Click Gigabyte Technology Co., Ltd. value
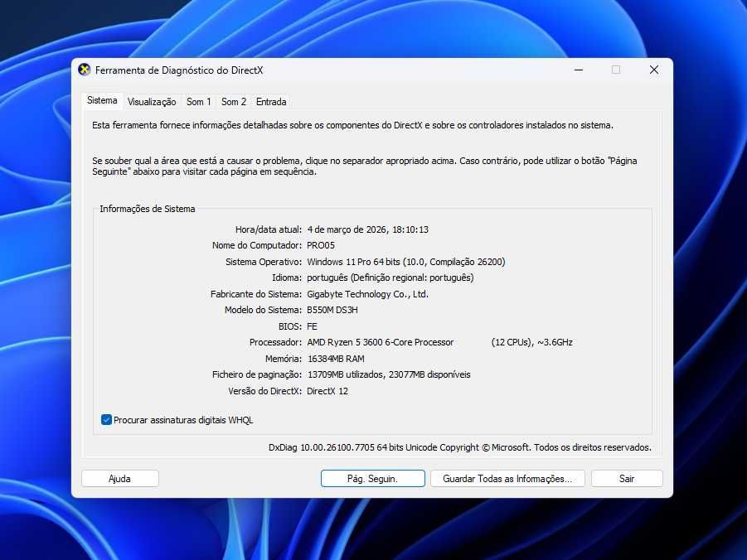747x560 pixels. (367, 294)
